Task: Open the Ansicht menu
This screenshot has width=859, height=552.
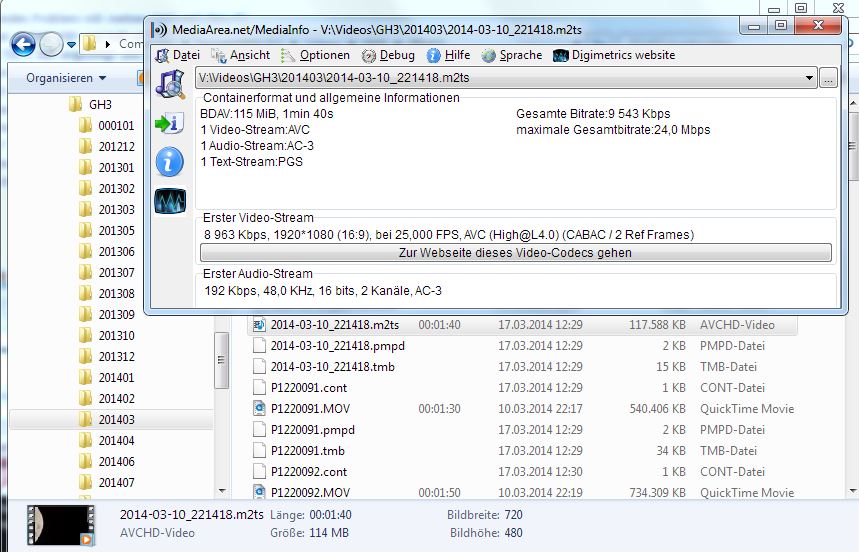Action: tap(240, 55)
